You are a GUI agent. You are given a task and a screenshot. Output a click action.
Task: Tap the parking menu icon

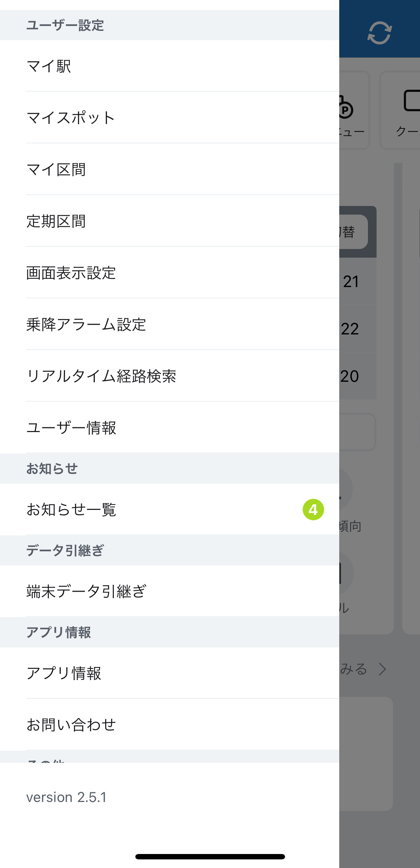[346, 109]
